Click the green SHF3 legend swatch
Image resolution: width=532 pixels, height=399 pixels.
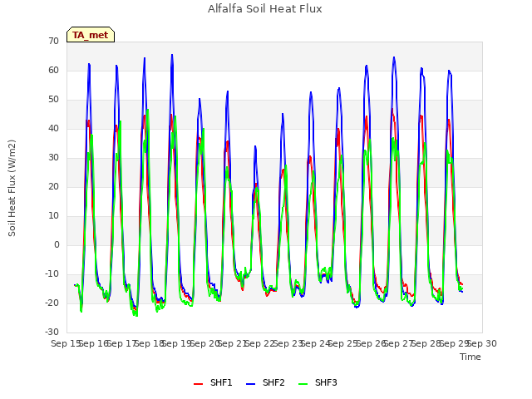[303, 384]
